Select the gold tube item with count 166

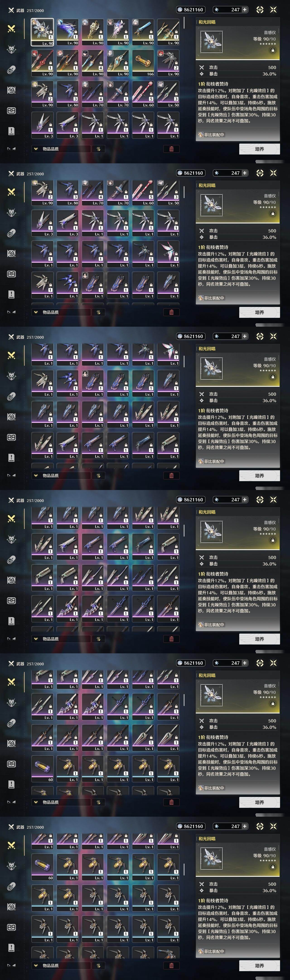143,63
